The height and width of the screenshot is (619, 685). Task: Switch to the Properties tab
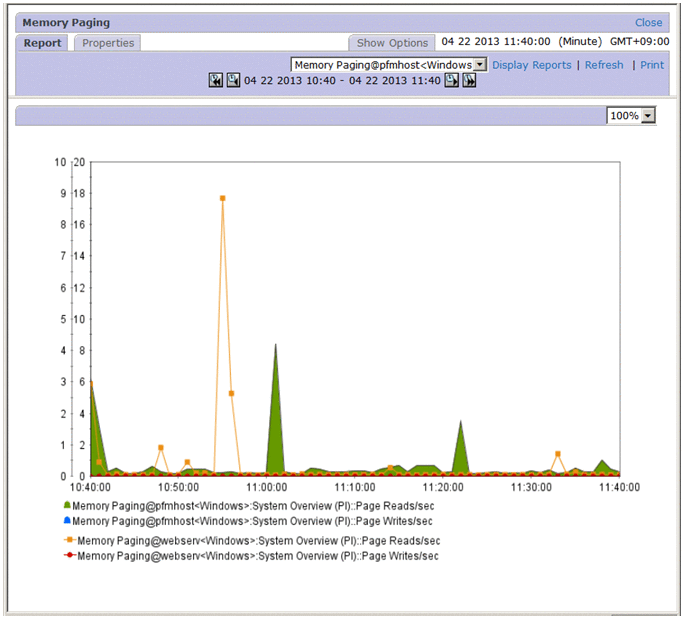click(108, 43)
